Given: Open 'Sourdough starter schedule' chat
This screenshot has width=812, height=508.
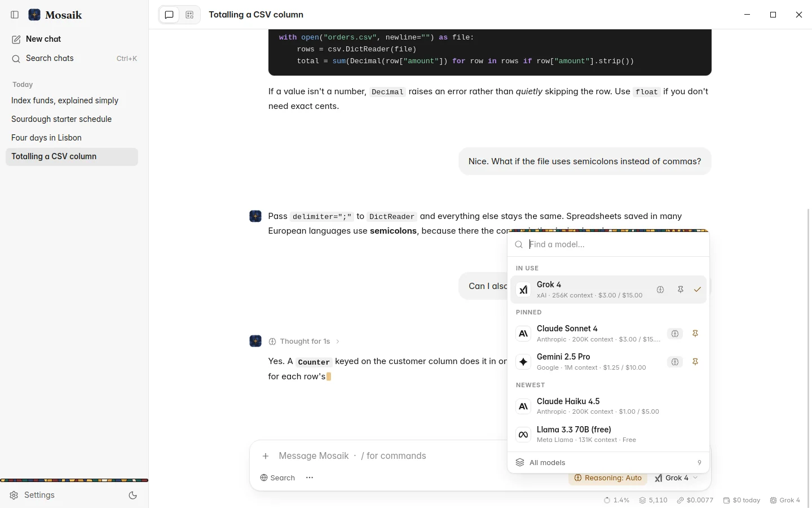Looking at the screenshot, I should pos(72,119).
